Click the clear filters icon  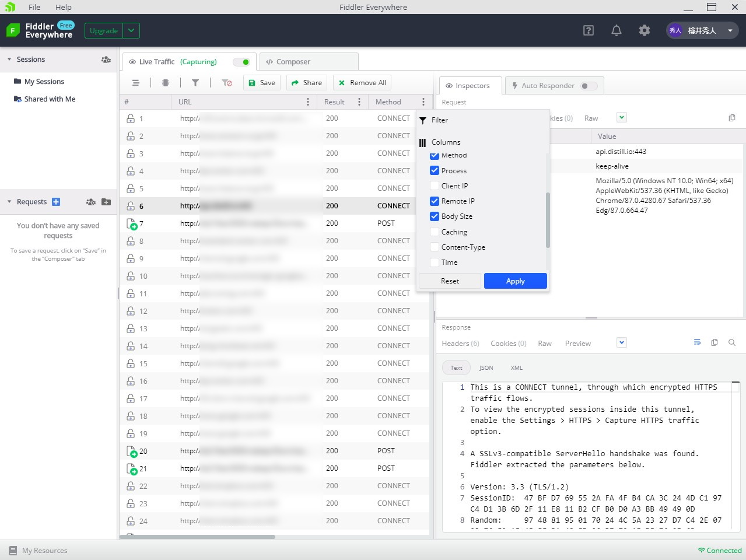[x=227, y=82]
